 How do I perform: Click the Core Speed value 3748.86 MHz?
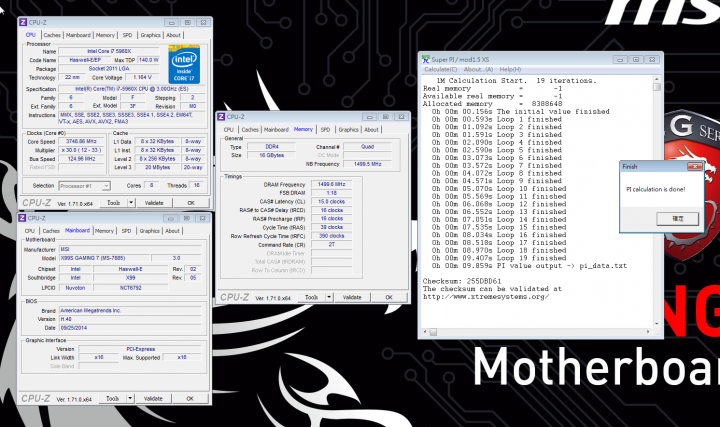(x=82, y=141)
